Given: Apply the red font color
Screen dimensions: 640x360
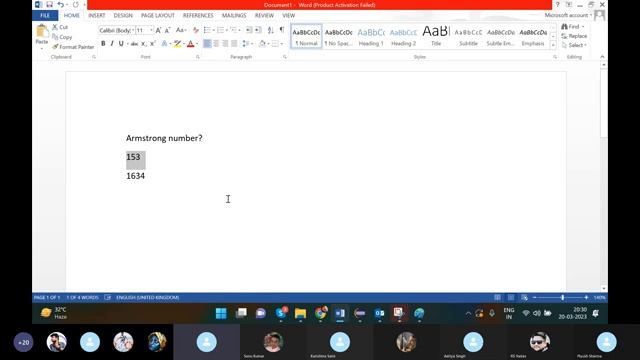Looking at the screenshot, I should pos(190,44).
